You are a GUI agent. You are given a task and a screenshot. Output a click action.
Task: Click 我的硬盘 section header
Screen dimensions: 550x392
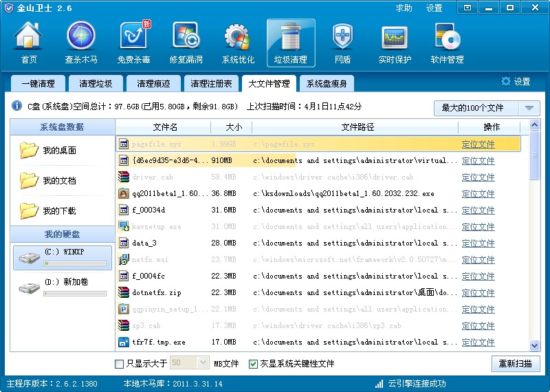tap(63, 235)
